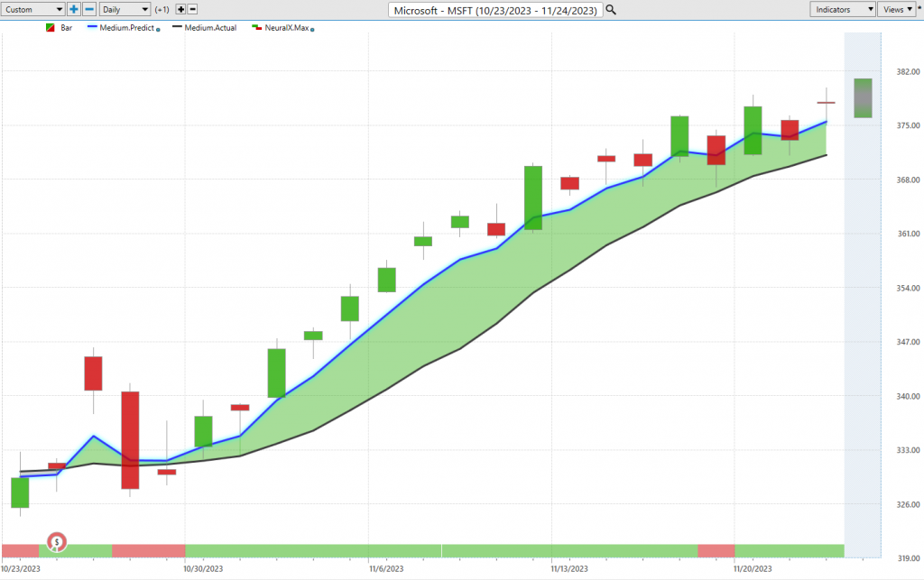The height and width of the screenshot is (580, 924).
Task: Click the 340.00 price axis label
Action: pyautogui.click(x=908, y=396)
